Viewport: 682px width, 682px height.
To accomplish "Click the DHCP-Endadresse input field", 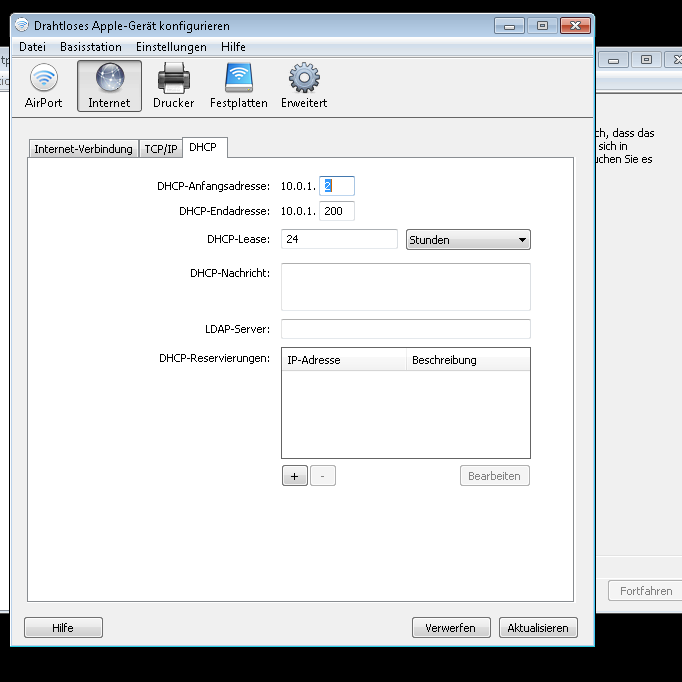I will click(337, 211).
